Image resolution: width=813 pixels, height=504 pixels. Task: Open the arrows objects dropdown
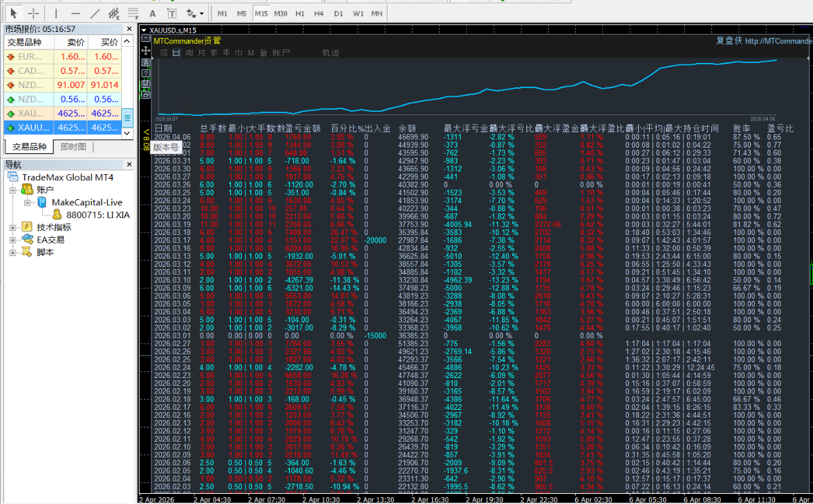(x=201, y=13)
